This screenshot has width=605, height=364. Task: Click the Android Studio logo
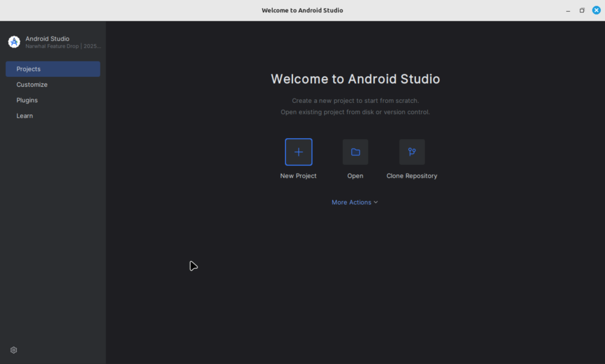[14, 41]
